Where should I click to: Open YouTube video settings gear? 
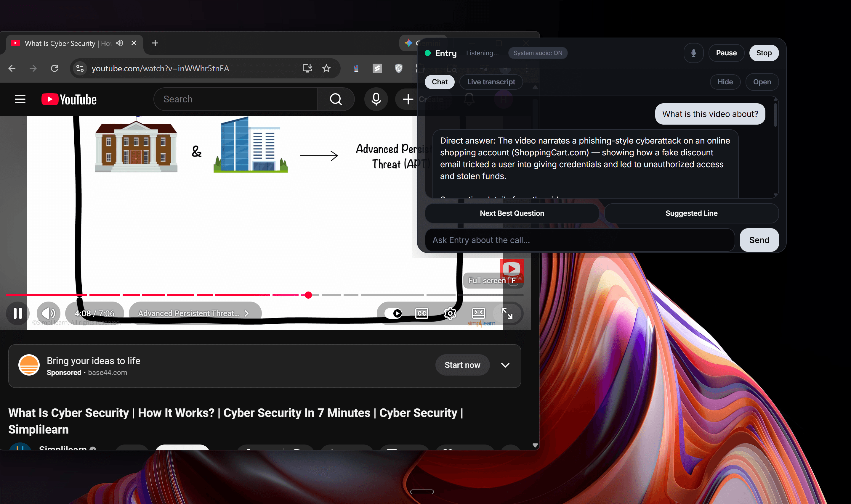click(x=450, y=313)
